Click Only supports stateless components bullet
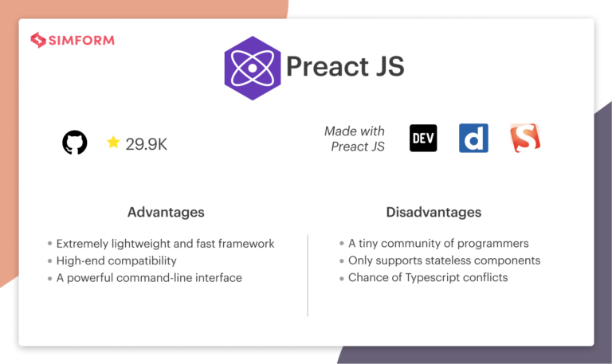The height and width of the screenshot is (364, 612). (444, 260)
